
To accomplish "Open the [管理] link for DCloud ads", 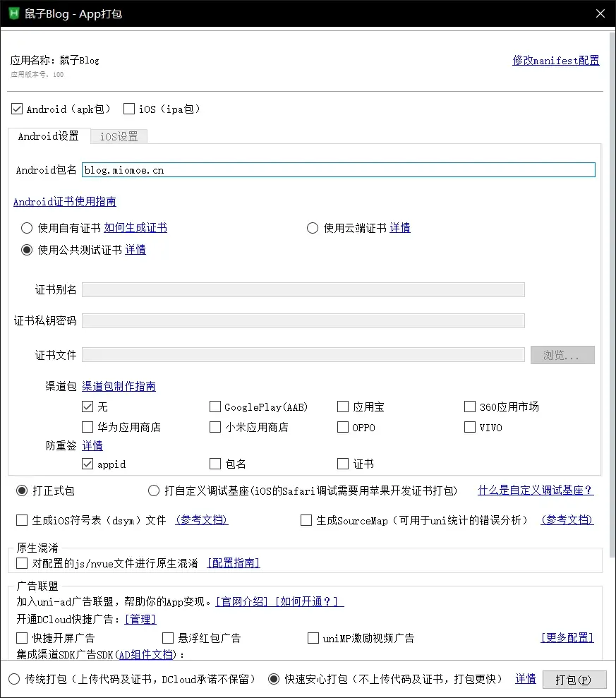I will pos(140,619).
